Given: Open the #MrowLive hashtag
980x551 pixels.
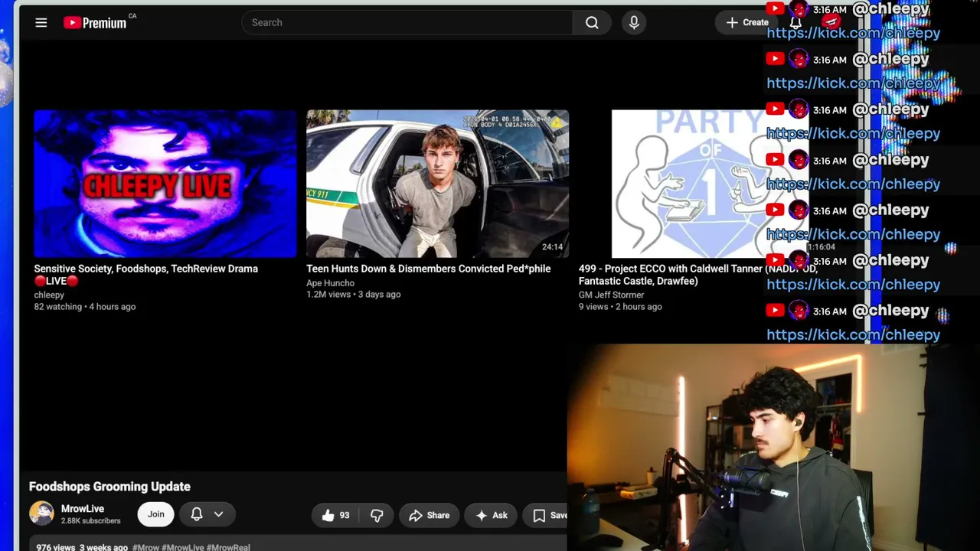Looking at the screenshot, I should coord(182,547).
